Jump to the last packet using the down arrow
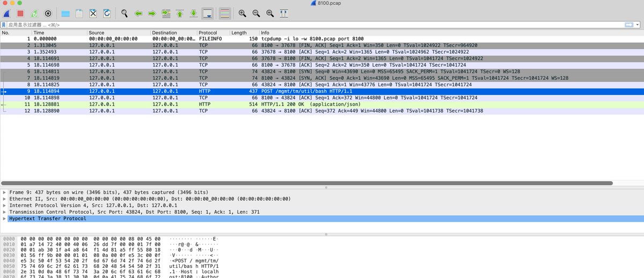 point(193,13)
